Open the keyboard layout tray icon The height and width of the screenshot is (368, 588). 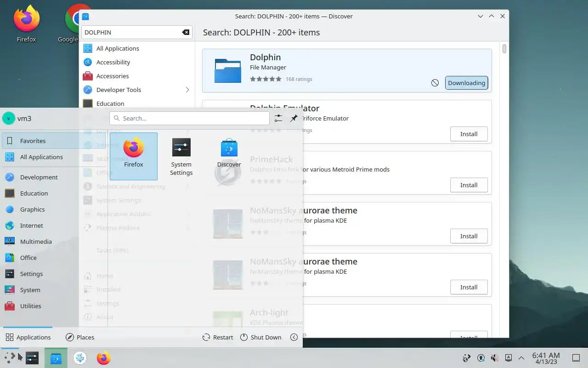pyautogui.click(x=508, y=358)
